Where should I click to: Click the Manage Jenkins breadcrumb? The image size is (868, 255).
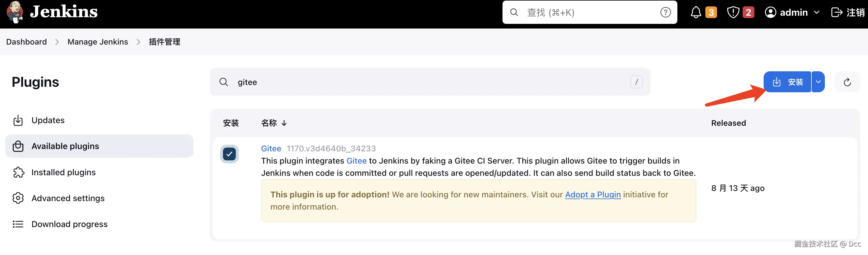pyautogui.click(x=98, y=42)
